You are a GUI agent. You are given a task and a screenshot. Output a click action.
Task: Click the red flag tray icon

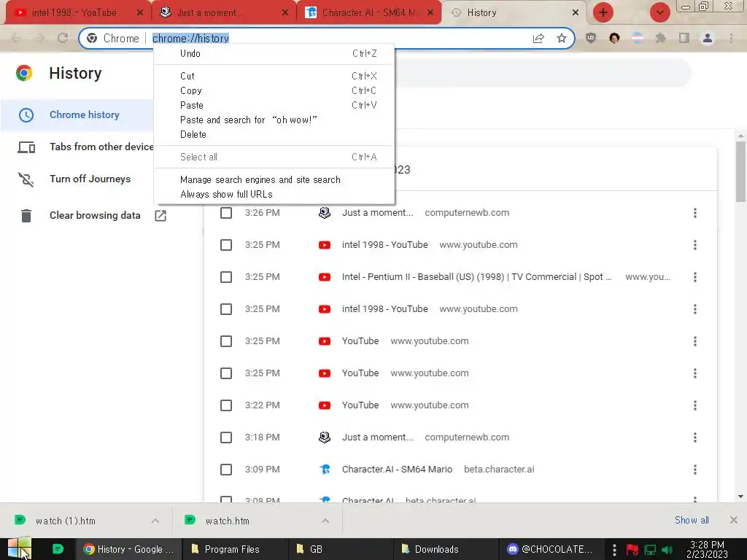632,550
